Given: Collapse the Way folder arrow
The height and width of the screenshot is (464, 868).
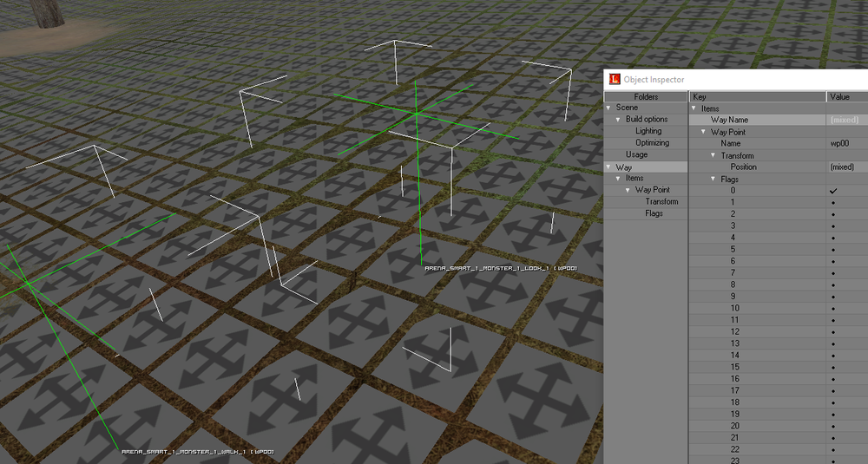Looking at the screenshot, I should pyautogui.click(x=608, y=167).
